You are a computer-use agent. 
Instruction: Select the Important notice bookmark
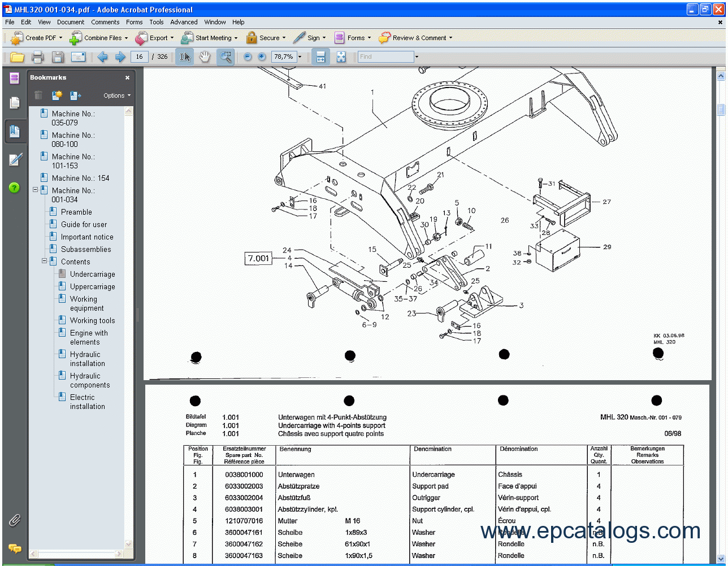coord(87,237)
